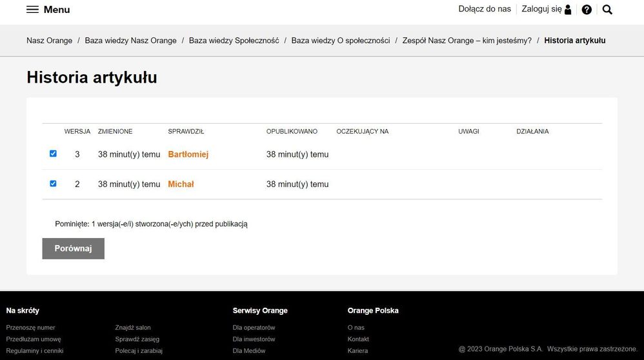Open Michał's profile link
The width and height of the screenshot is (644, 360).
(181, 184)
